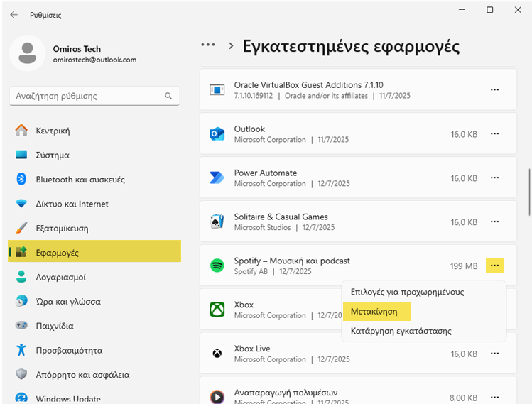532x404 pixels.
Task: Open Δίκτυο και Internet settings
Action: tap(94, 204)
